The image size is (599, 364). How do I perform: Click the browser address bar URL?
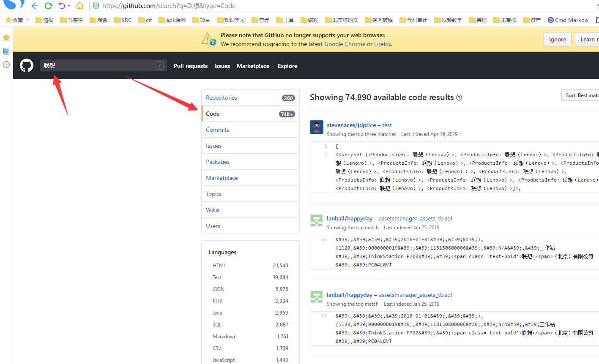point(169,6)
